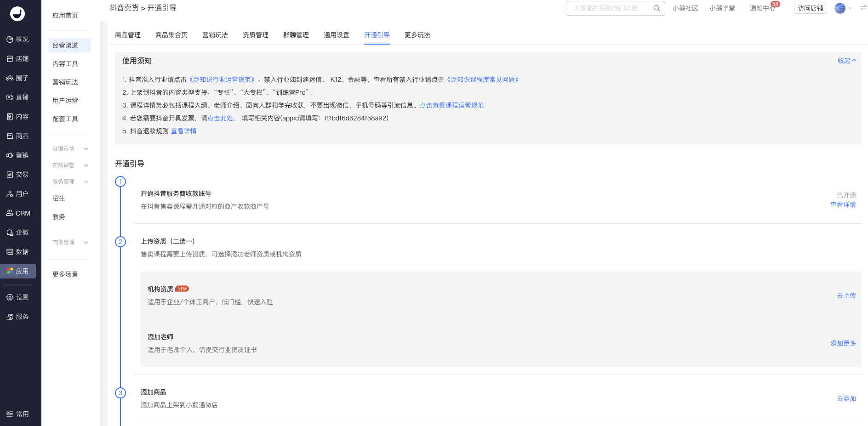This screenshot has width=868, height=426.
Task: Open 直播 live streaming section
Action: click(x=18, y=97)
